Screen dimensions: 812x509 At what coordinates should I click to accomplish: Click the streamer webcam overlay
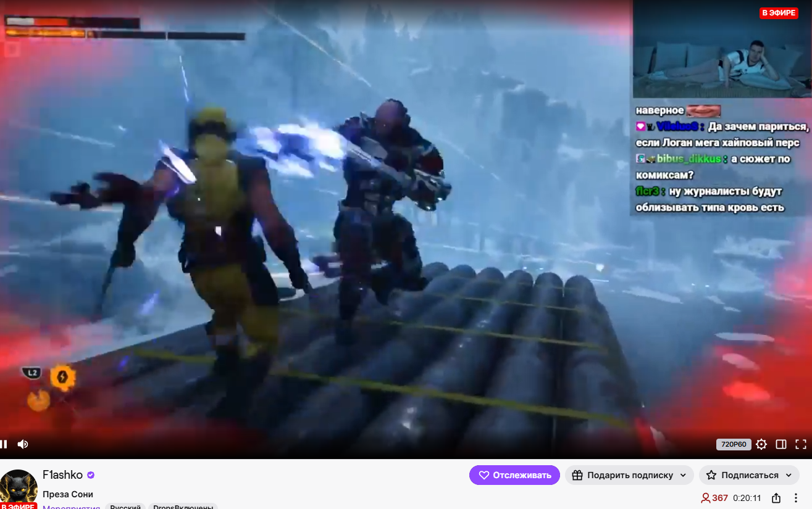pos(722,49)
